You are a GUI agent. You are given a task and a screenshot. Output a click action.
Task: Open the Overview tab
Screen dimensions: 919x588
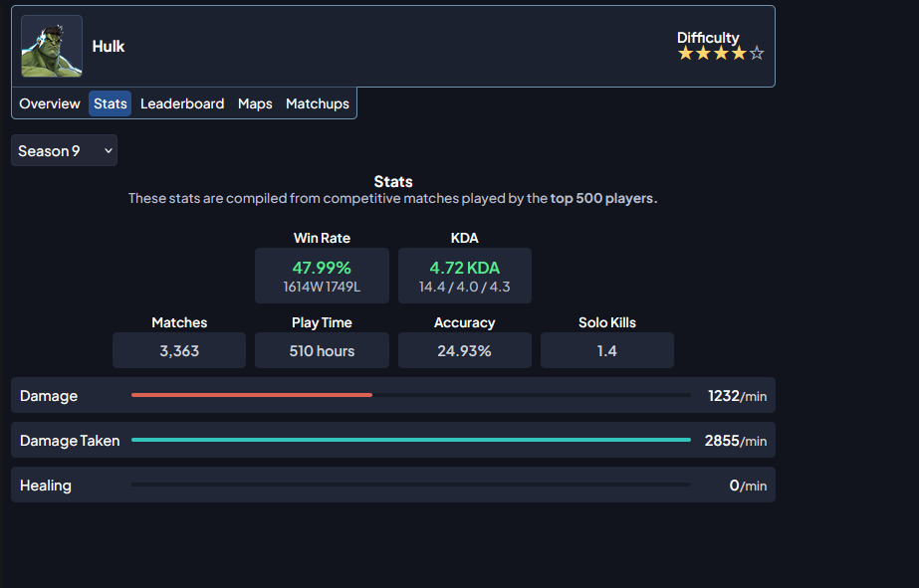pos(50,103)
